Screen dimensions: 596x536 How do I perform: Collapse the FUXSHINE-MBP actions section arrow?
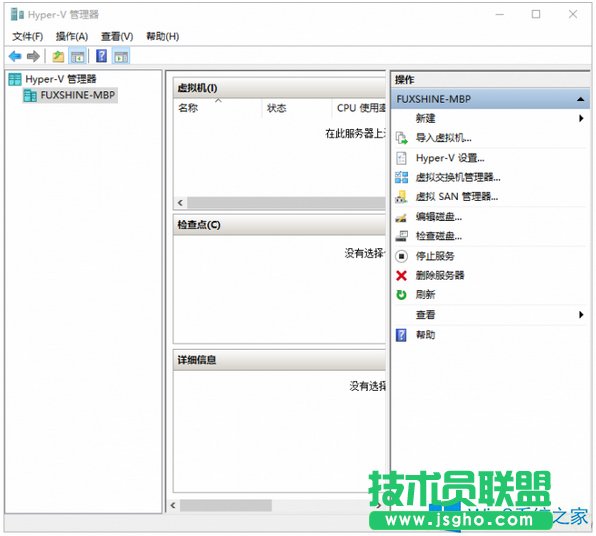[580, 99]
